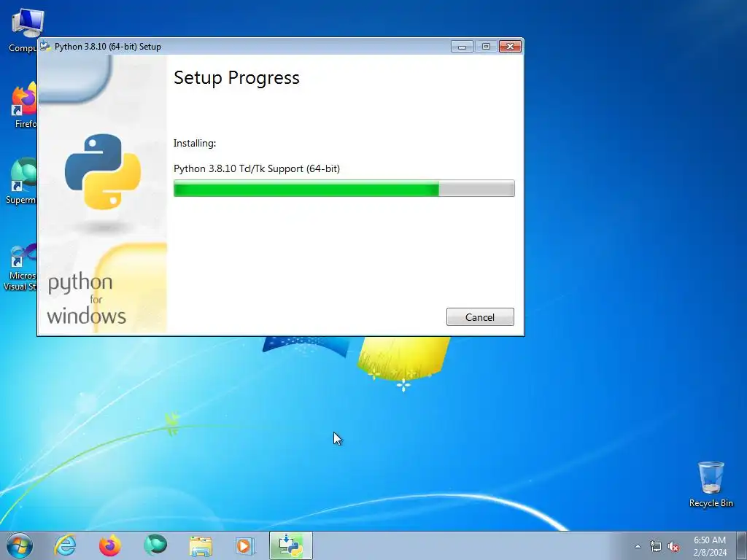Select Python installer taskbar button
Screen dimensions: 747x560
(x=290, y=545)
